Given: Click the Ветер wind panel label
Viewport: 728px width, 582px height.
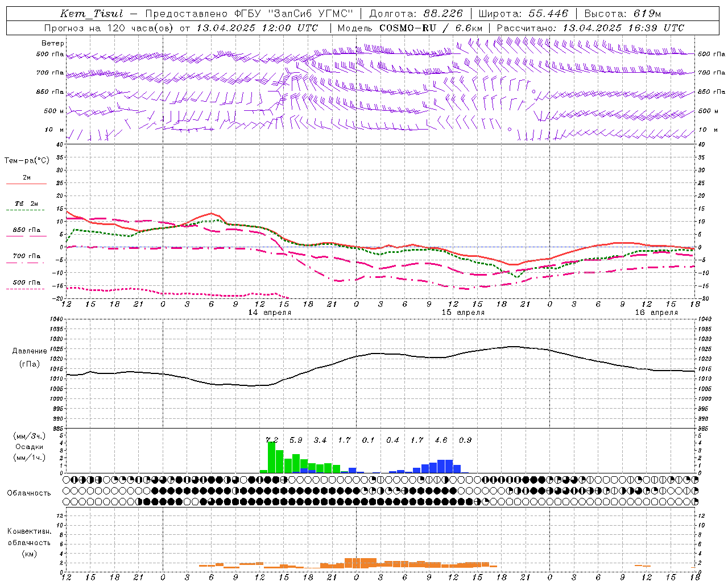Looking at the screenshot, I should 53,43.
